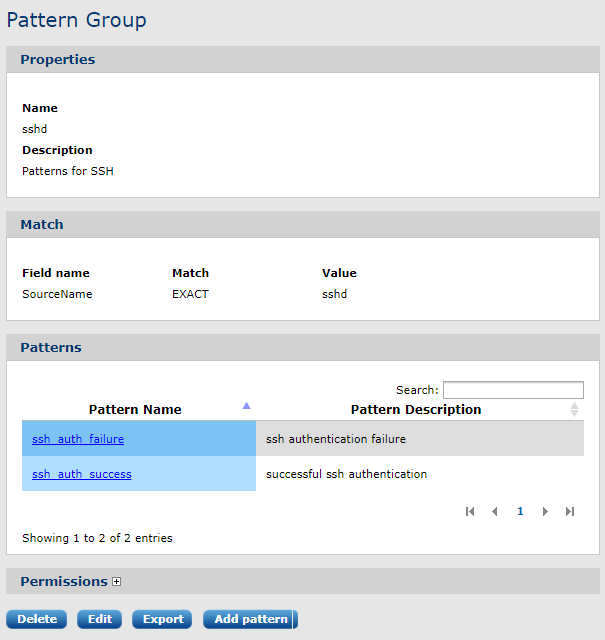
Task: Sort ascending using Pattern Name arrow
Action: pyautogui.click(x=246, y=405)
